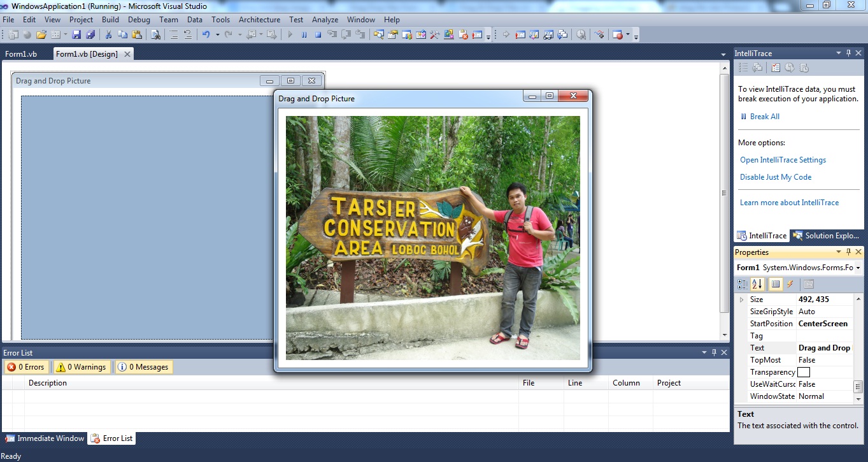Click the Open File folder icon
868x462 pixels.
[x=41, y=34]
